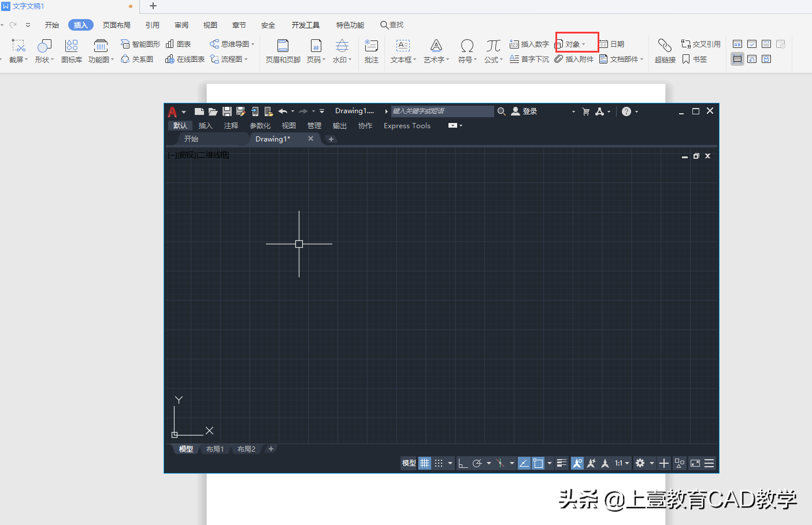Viewport: 812px width, 525px height.
Task: Click AutoCAD new drawing icon
Action: click(x=199, y=111)
